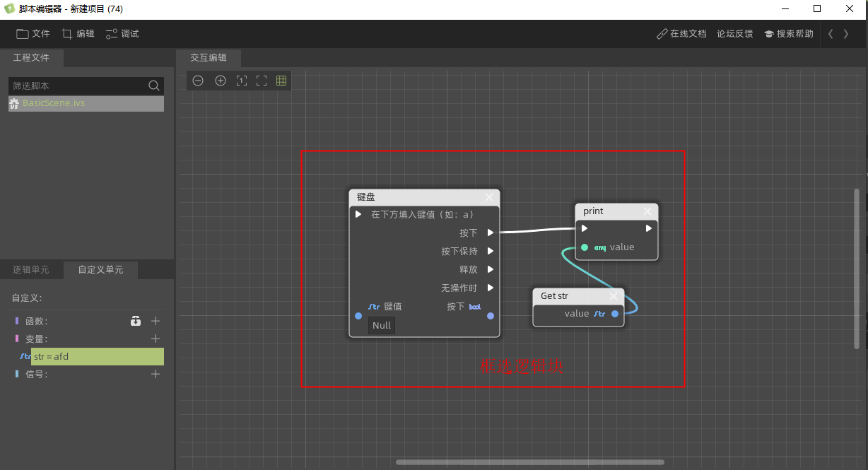The image size is (868, 470).
Task: Maximize the 脚本编辑器 window
Action: (817, 8)
